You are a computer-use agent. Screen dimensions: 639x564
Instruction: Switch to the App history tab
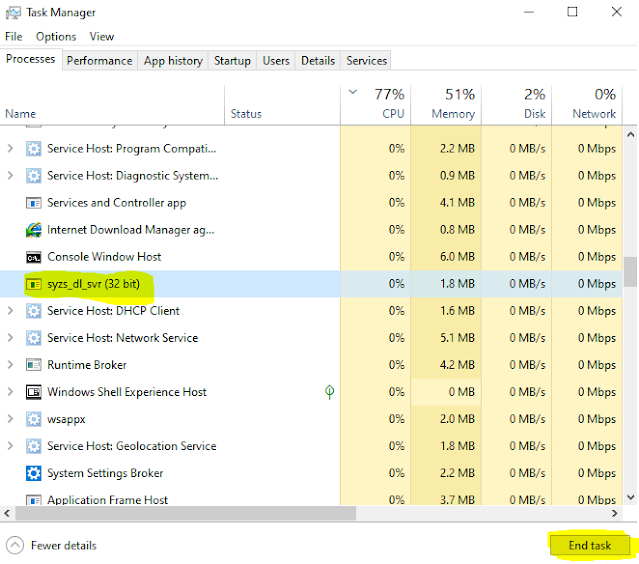point(173,61)
